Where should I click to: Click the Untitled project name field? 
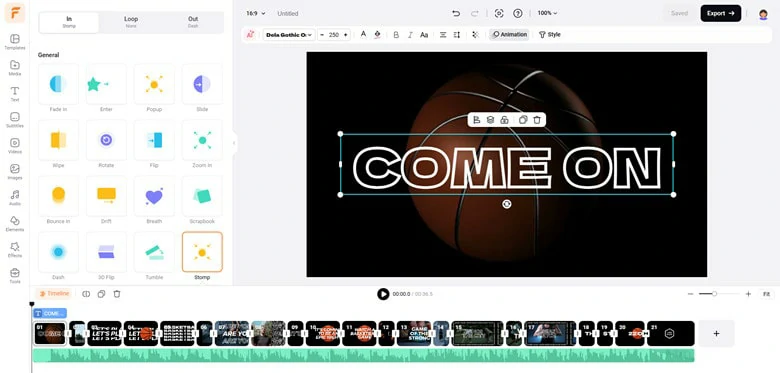point(288,13)
